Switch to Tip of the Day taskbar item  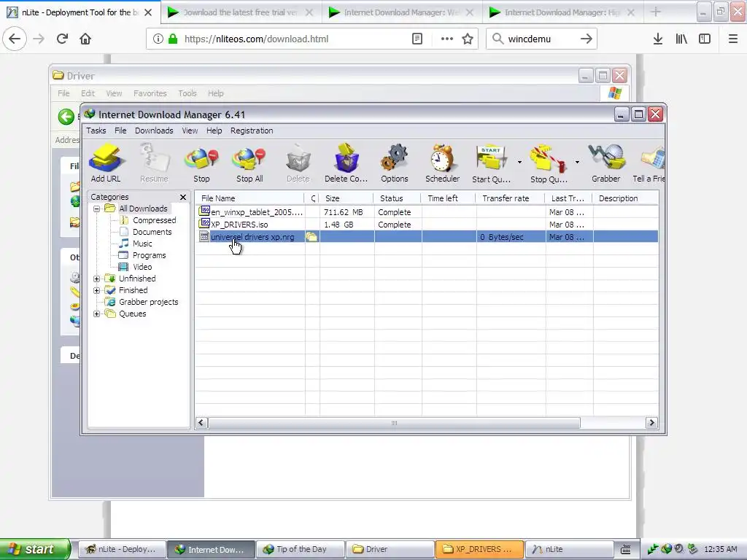pos(300,549)
